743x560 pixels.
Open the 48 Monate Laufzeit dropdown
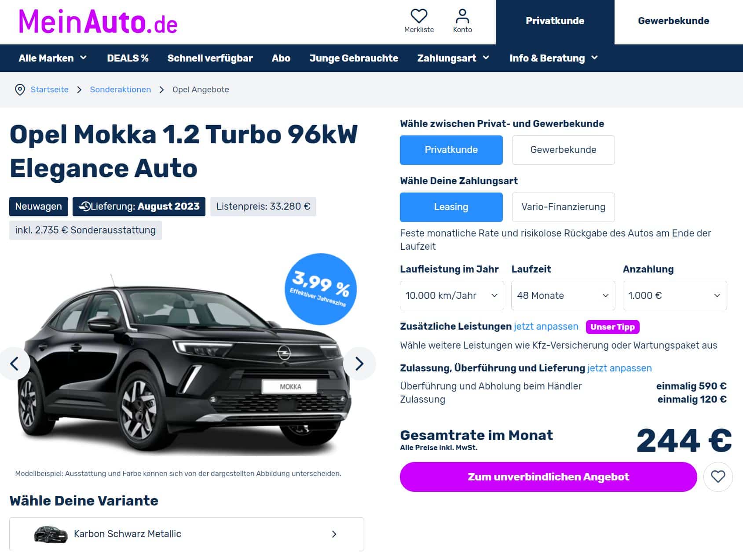coord(563,295)
